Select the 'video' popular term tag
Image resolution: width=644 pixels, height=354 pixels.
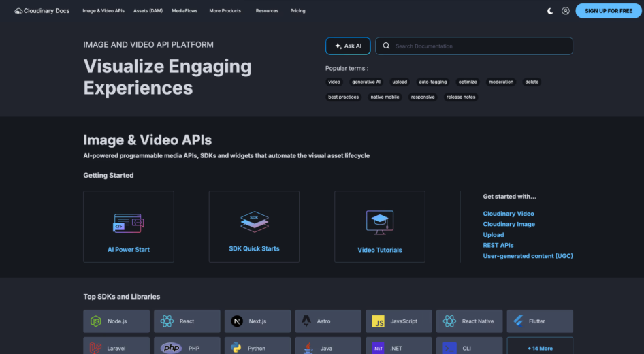(x=334, y=82)
